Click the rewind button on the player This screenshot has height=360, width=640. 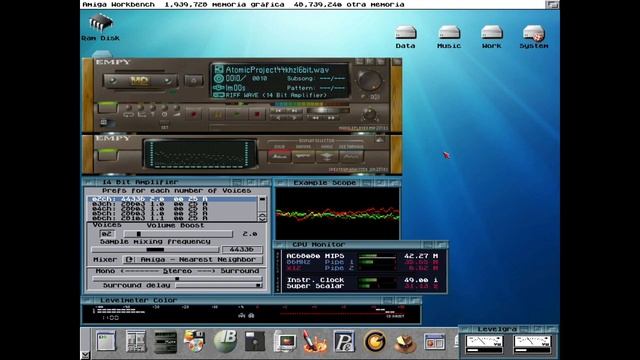coord(316,118)
